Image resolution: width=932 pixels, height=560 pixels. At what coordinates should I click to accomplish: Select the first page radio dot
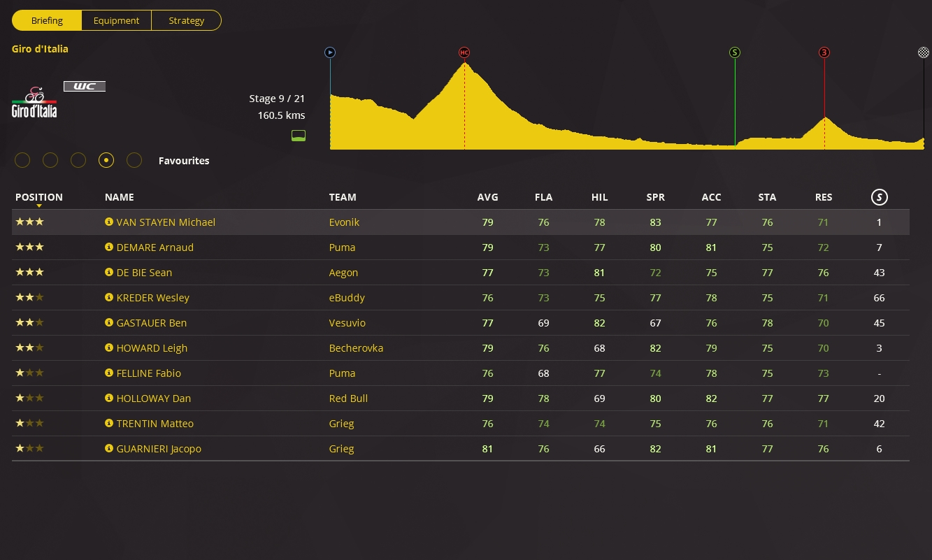pyautogui.click(x=22, y=160)
